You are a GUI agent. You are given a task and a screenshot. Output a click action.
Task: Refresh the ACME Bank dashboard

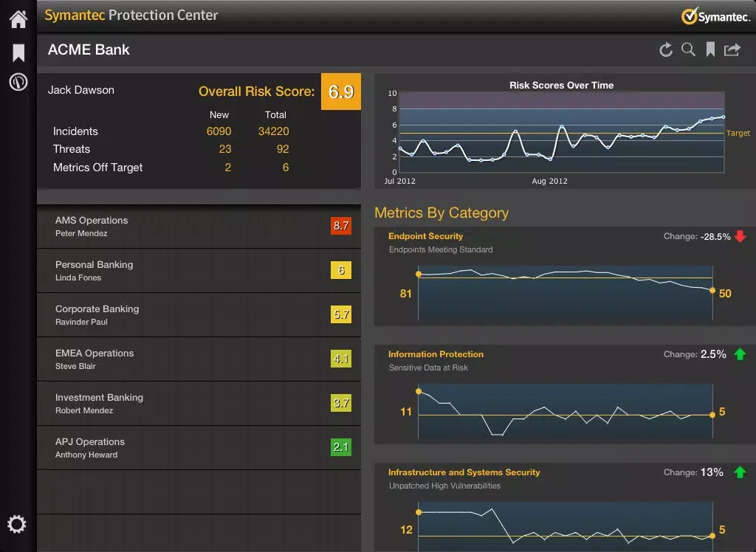point(666,49)
